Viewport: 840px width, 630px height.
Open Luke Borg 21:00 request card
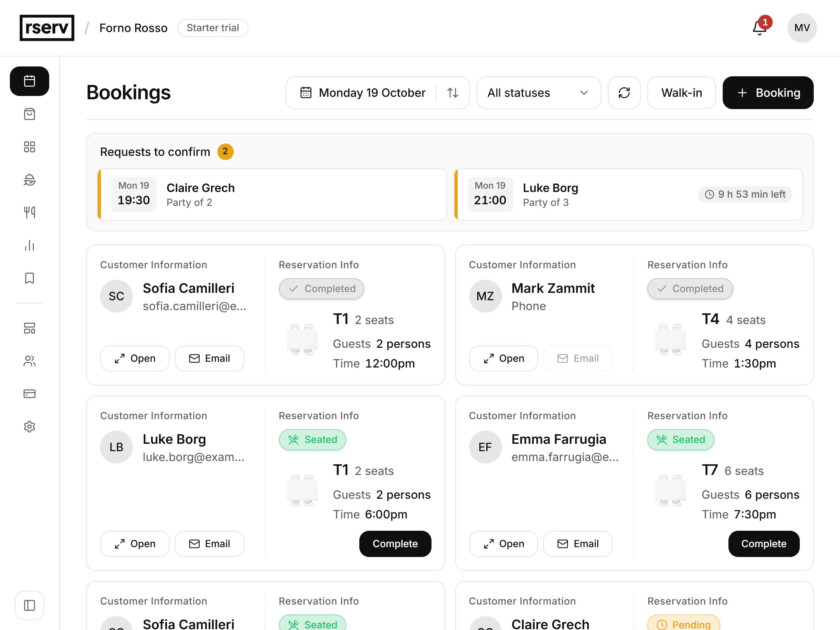coord(628,194)
